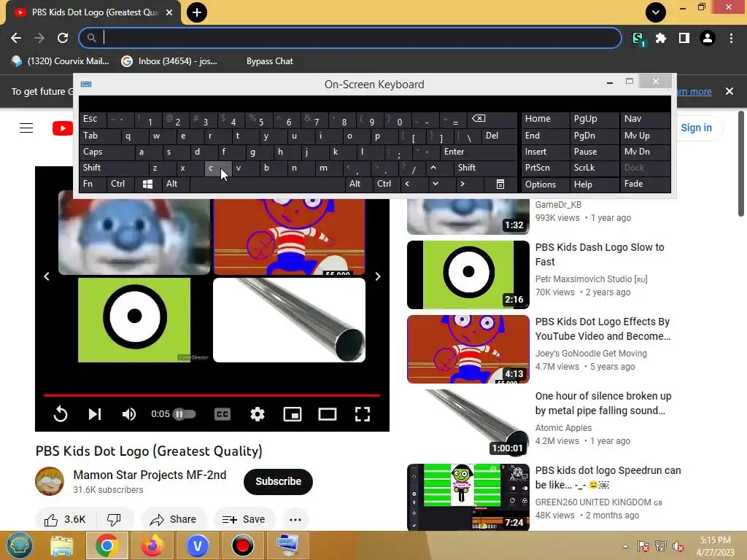
Task: Open the YouTube hamburger guide menu
Action: (26, 128)
